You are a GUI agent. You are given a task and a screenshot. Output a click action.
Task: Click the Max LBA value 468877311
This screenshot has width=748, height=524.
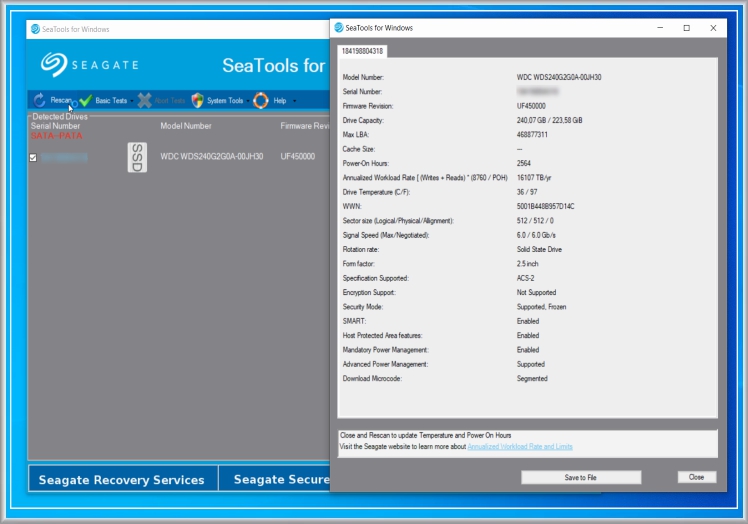point(532,135)
